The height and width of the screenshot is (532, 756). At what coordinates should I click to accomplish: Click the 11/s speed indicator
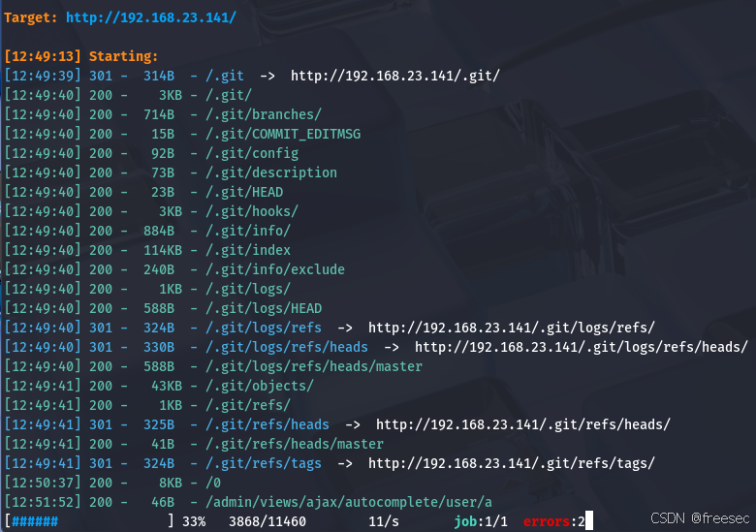coord(384,521)
